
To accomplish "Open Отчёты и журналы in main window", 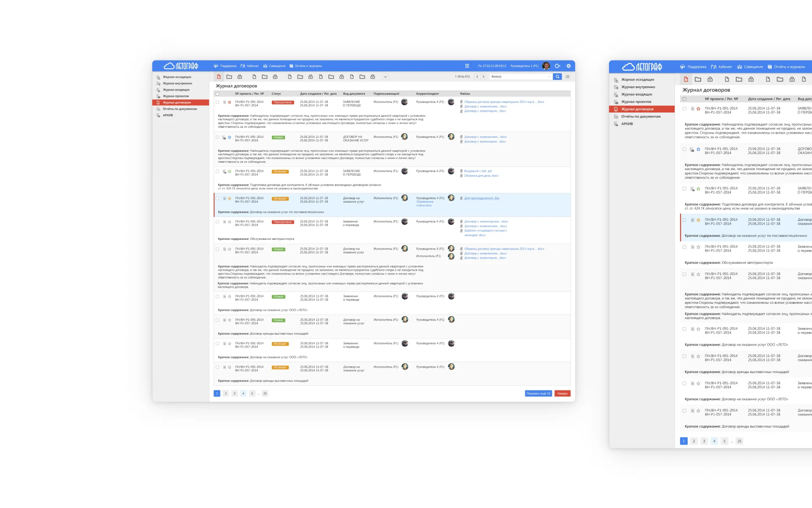I will coord(305,66).
